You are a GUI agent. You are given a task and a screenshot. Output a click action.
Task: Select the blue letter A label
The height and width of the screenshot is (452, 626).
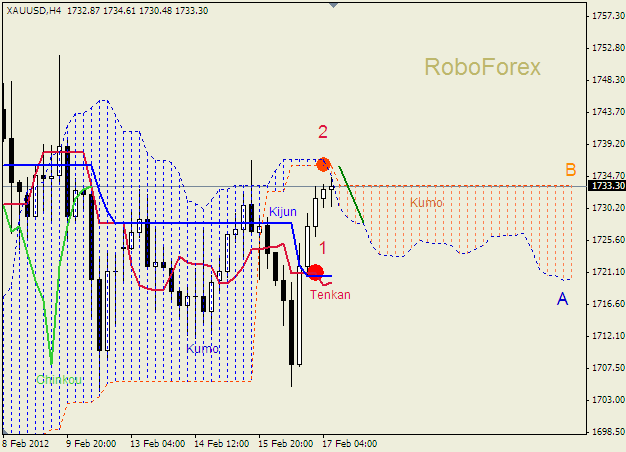(x=563, y=298)
